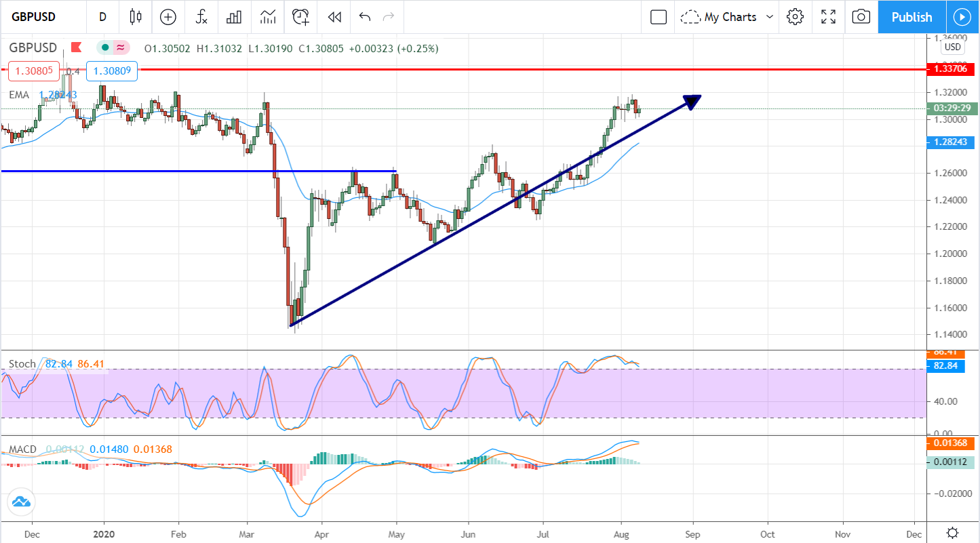Screen dimensions: 980x543
Task: Click the red flag next to GBPUSD
Action: coord(76,47)
